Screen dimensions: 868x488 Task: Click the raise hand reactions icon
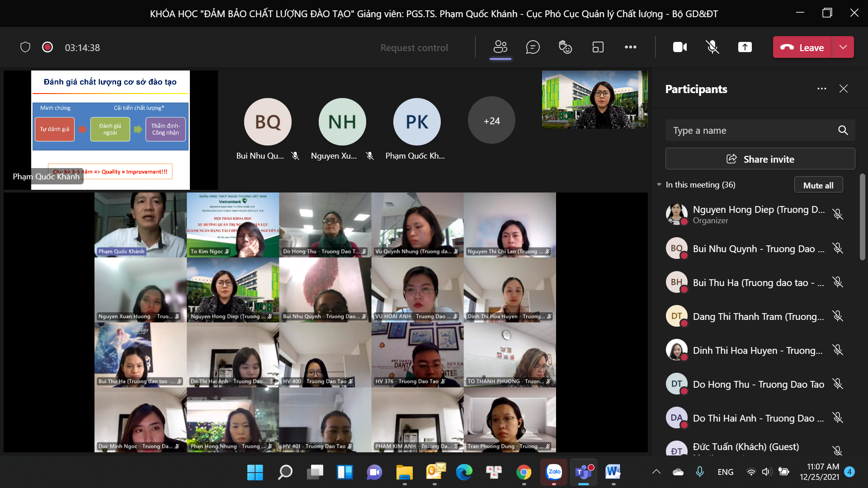pos(565,47)
